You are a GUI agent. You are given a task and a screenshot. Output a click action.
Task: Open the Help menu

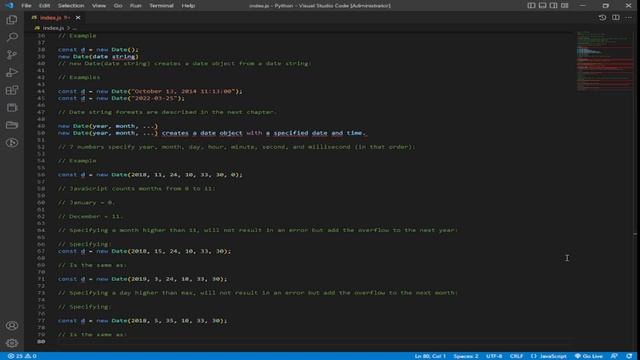click(188, 5)
